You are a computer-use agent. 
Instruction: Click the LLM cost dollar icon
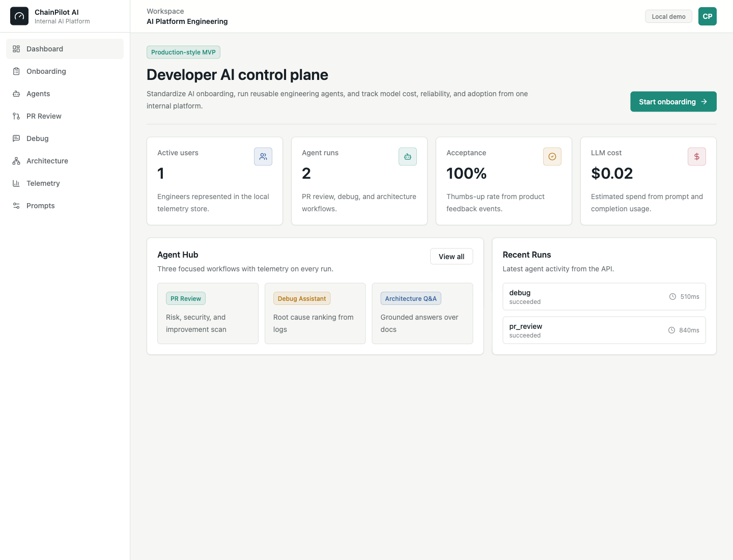(697, 157)
